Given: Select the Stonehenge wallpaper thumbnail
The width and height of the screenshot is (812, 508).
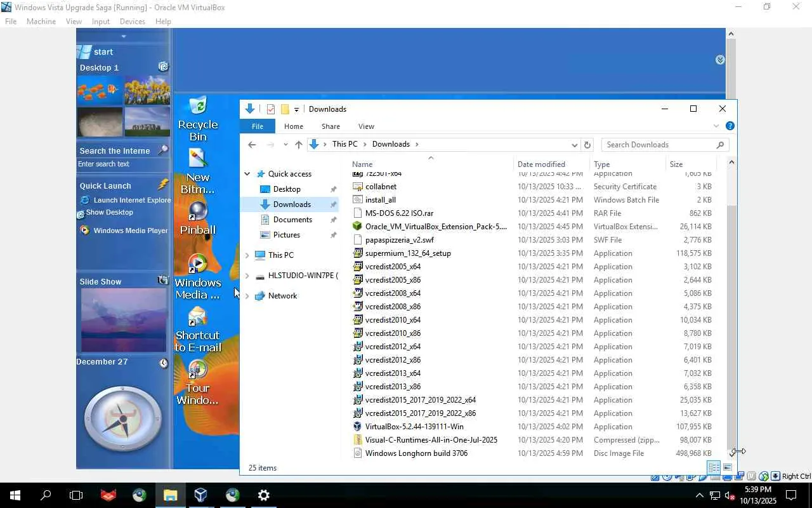Looking at the screenshot, I should click(x=147, y=121).
